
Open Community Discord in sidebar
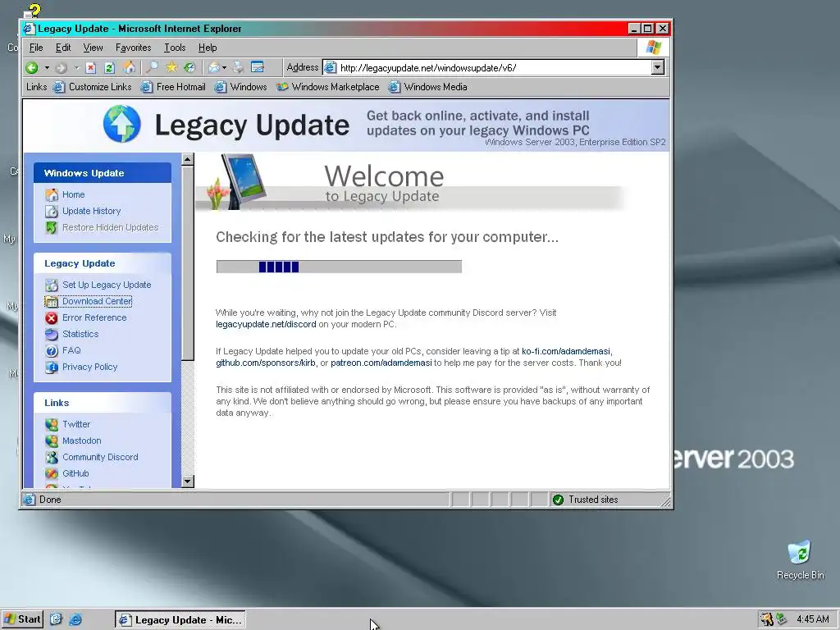pos(100,457)
